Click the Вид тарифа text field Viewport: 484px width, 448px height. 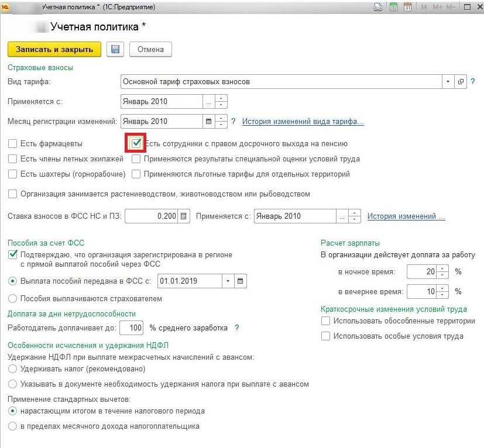coord(281,82)
